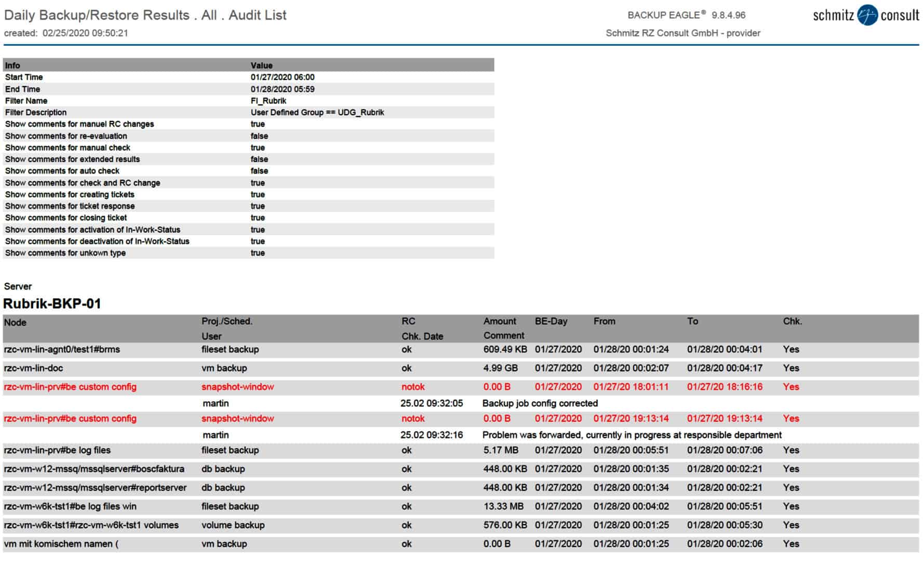Image resolution: width=924 pixels, height=561 pixels.
Task: Click the Schmitz Consult logo icon
Action: [867, 15]
